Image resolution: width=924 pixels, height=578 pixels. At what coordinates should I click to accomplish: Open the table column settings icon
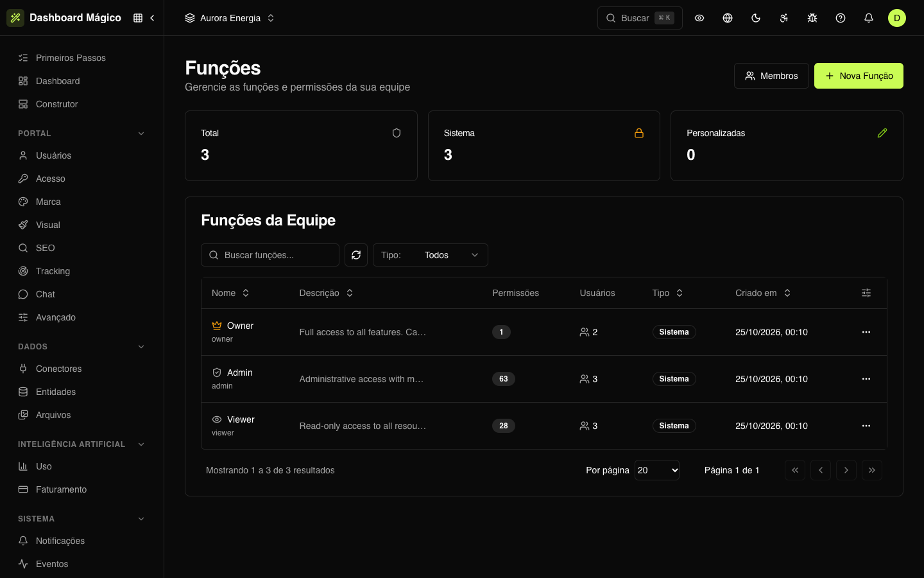pos(866,293)
